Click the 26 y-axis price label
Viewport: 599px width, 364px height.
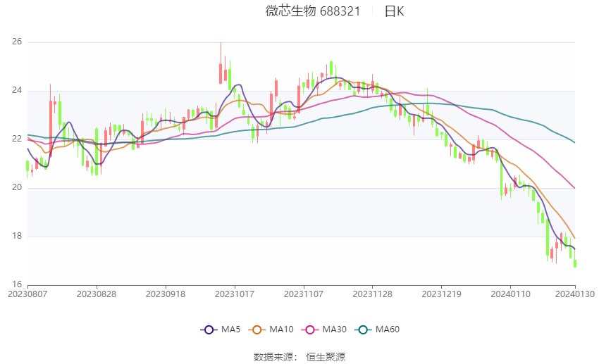tap(17, 42)
